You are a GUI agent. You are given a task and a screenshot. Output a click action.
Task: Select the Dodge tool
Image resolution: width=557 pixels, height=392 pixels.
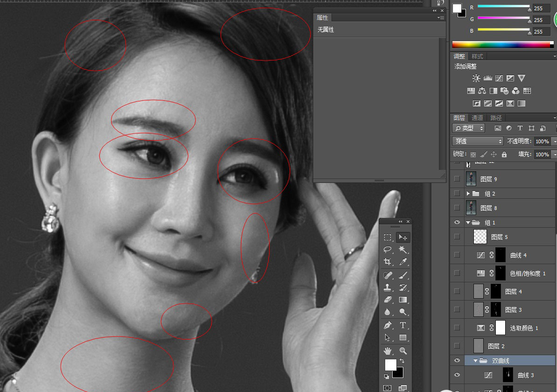(x=403, y=312)
